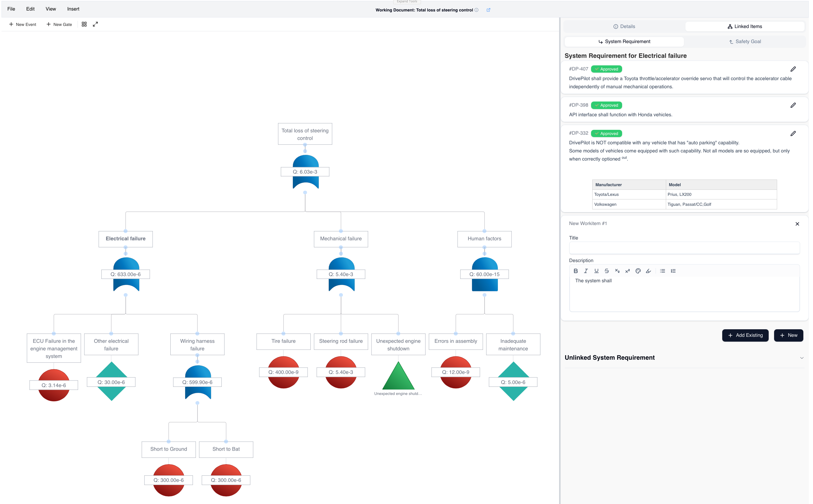Apply superscript formatting
813x504 pixels.
click(628, 271)
